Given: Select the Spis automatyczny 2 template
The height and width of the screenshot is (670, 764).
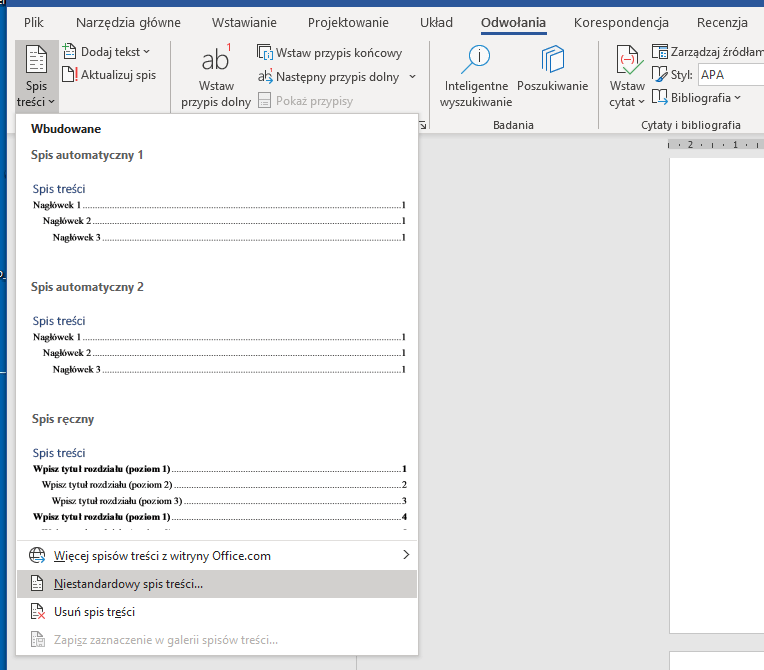Looking at the screenshot, I should point(217,345).
